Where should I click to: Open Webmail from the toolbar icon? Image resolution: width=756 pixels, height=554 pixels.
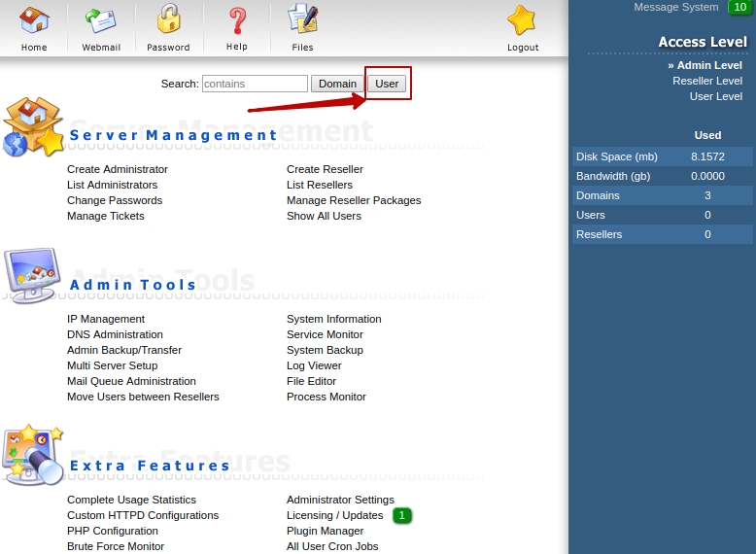[x=101, y=21]
